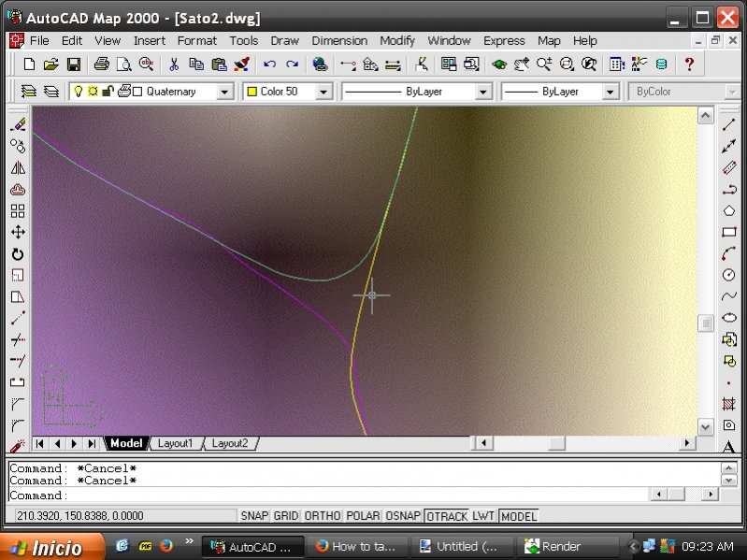747x560 pixels.
Task: Click the vertical scrollbar thumb of drawing area
Action: (x=706, y=323)
